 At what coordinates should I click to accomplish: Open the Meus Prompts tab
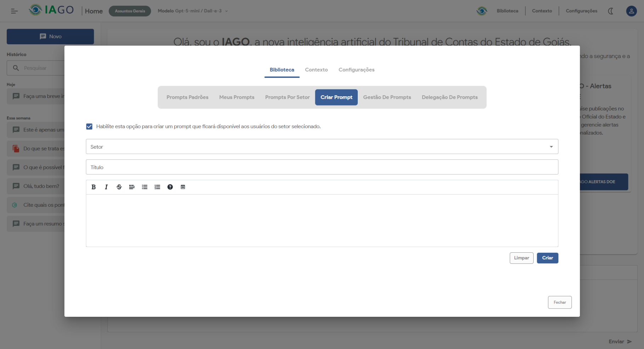coord(237,97)
